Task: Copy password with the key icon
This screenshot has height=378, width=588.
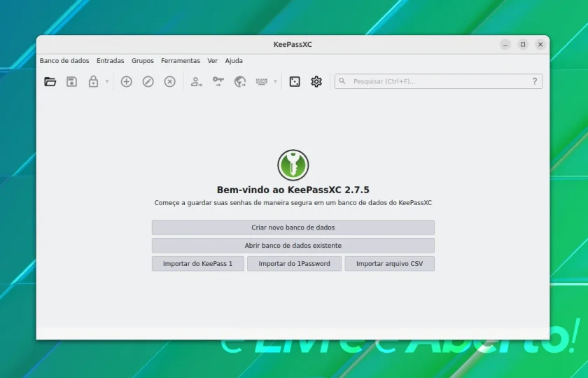Action: [218, 81]
